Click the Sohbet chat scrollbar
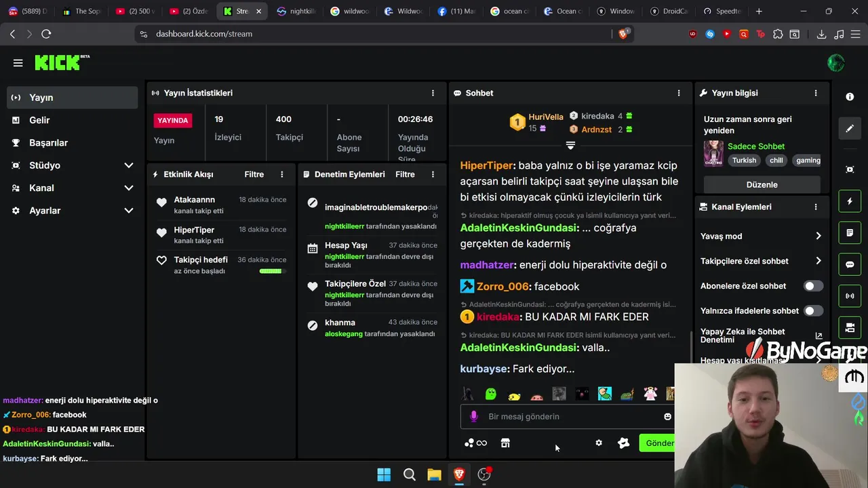The width and height of the screenshot is (868, 488). [690, 348]
